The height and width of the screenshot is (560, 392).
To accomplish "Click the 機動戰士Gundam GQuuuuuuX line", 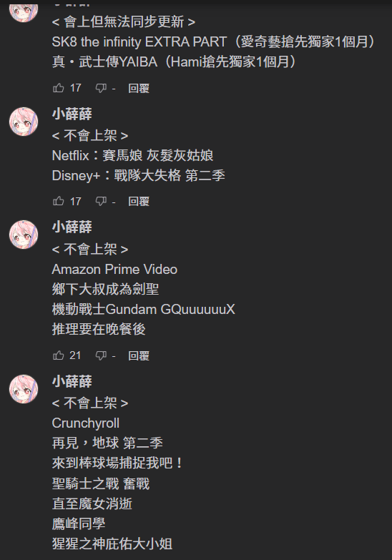I will click(x=144, y=309).
